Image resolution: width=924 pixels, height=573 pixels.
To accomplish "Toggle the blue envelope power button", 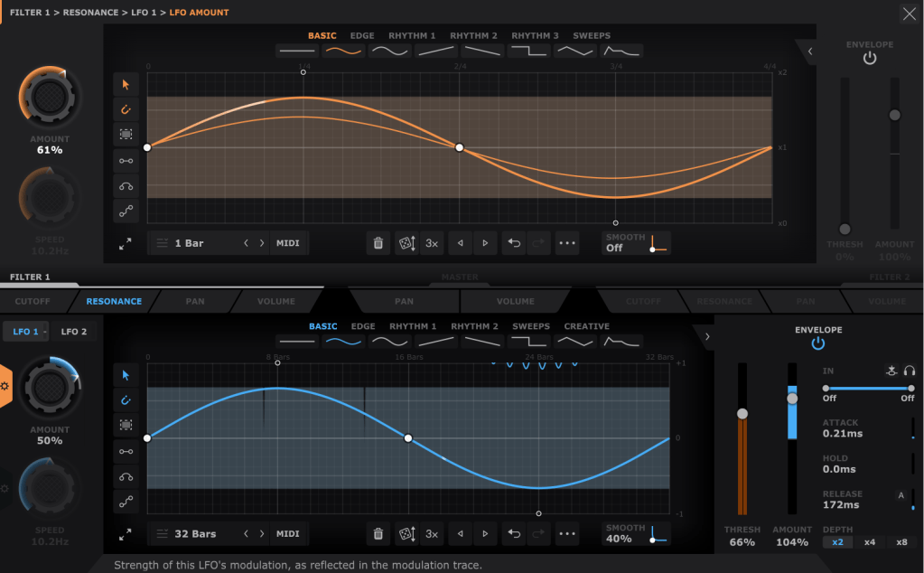I will pos(818,343).
